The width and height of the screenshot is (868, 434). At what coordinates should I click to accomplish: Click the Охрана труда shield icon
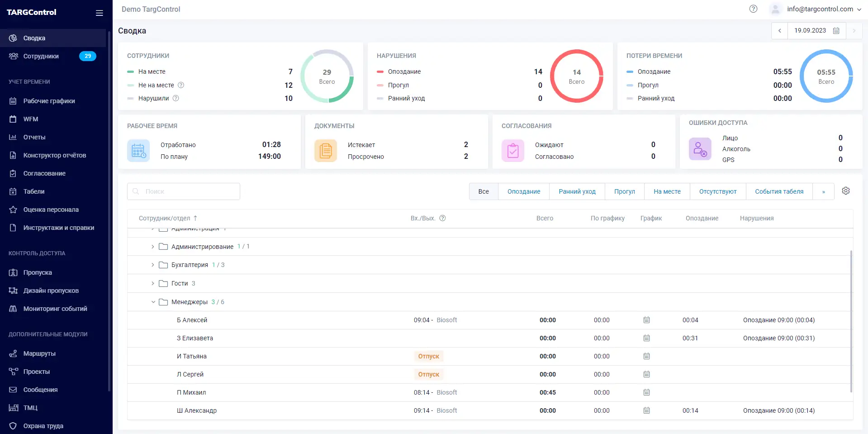[13, 426]
